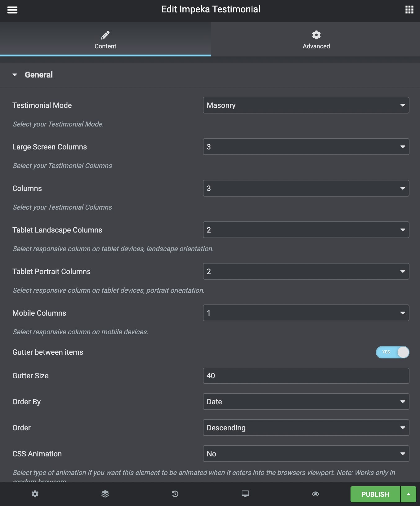The image size is (420, 506).
Task: Click the Responsive Mode desktop icon
Action: 245,494
